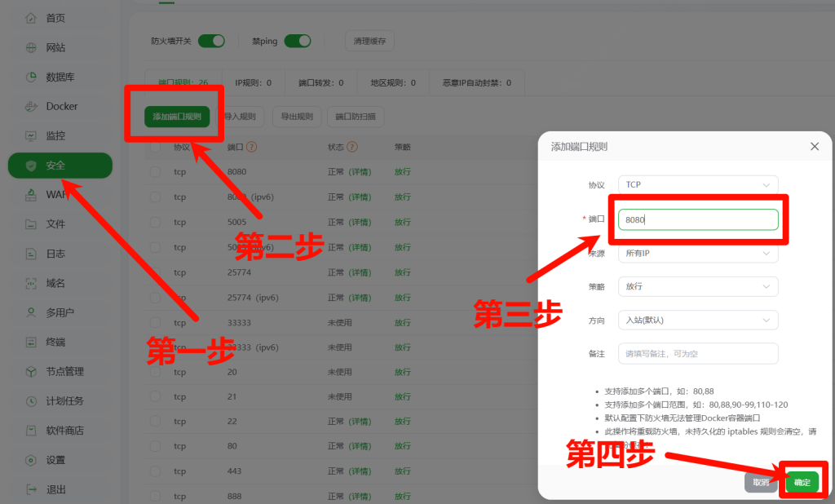Click the question mark beside 端口 column
This screenshot has width=835, height=504.
point(252,148)
